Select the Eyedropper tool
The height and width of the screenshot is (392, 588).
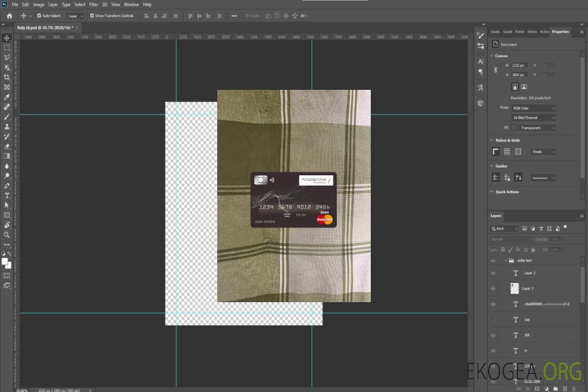click(x=7, y=97)
